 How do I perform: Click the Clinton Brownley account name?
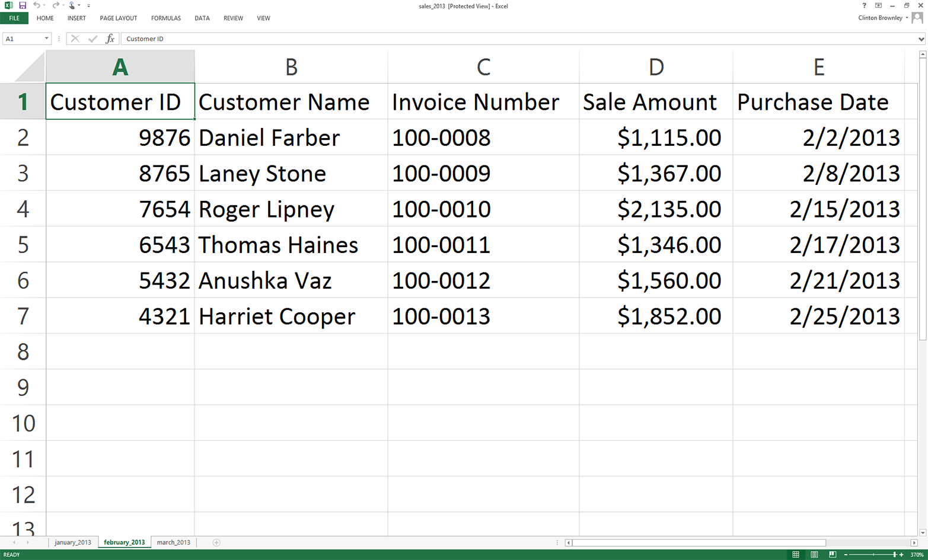[x=880, y=18]
